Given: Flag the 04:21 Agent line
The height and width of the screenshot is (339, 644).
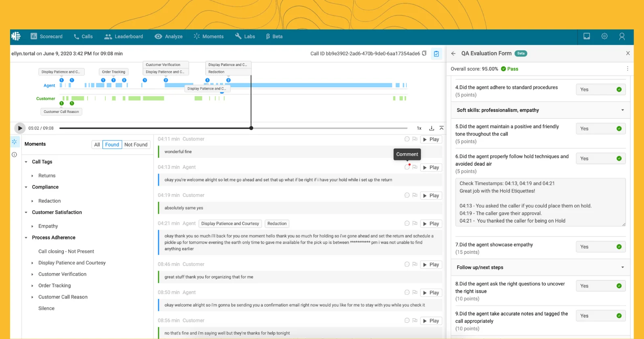Looking at the screenshot, I should pos(415,223).
